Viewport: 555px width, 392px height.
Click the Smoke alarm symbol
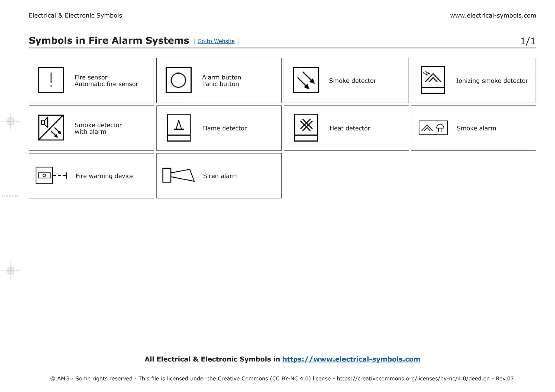click(x=433, y=128)
